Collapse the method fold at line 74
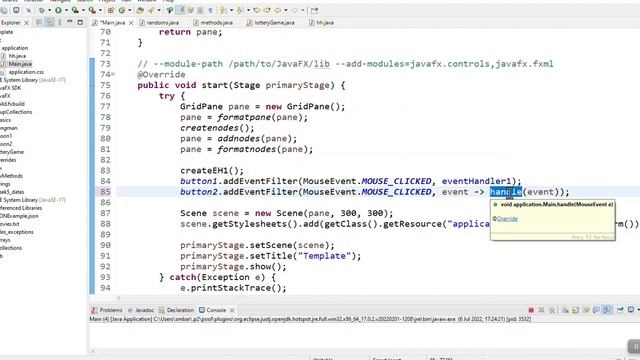The image size is (640, 360). pyautogui.click(x=113, y=74)
